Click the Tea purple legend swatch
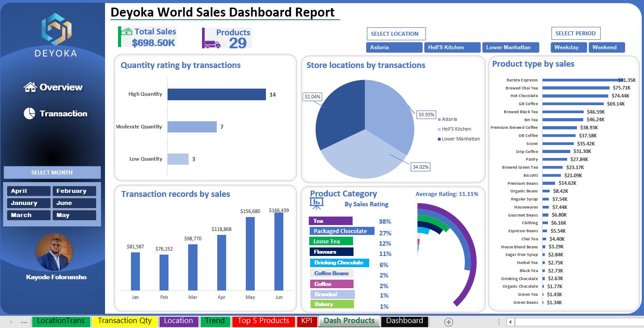This screenshot has width=644, height=328. (330, 221)
